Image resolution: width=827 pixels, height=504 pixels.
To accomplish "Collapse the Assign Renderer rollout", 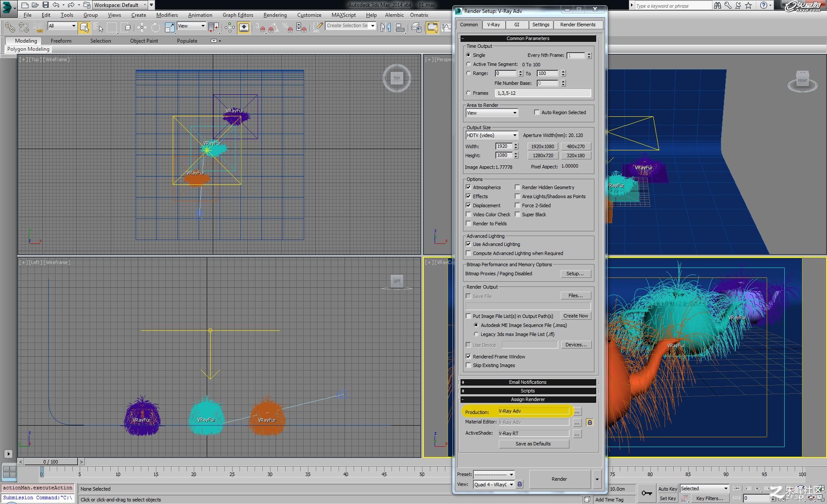I will (528, 399).
